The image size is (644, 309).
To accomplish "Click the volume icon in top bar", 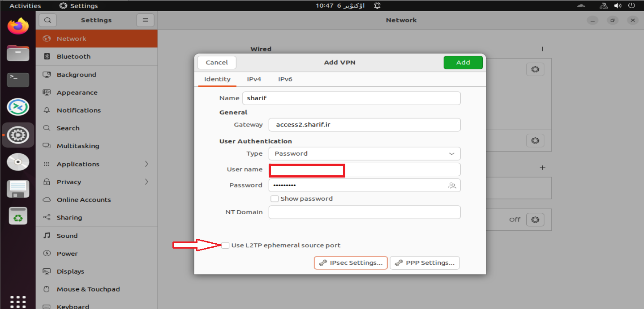I will pyautogui.click(x=618, y=6).
